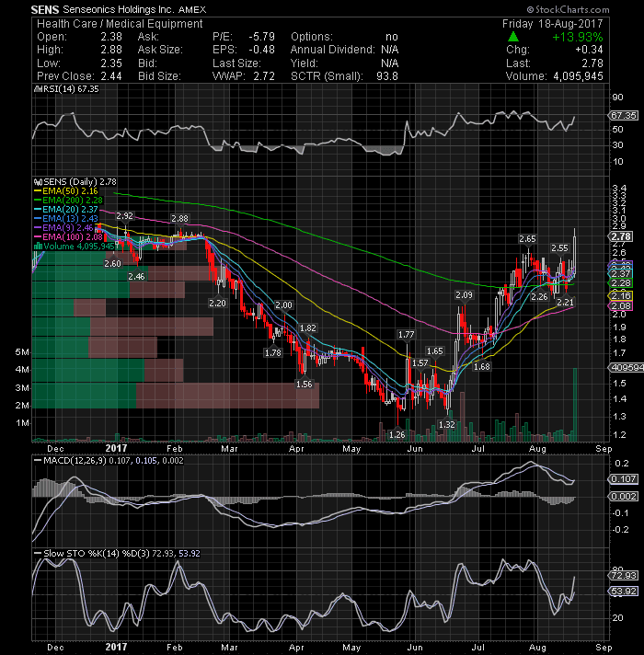Click the Health Care / Medical Equipment sector text
This screenshot has height=655, width=644.
120,24
